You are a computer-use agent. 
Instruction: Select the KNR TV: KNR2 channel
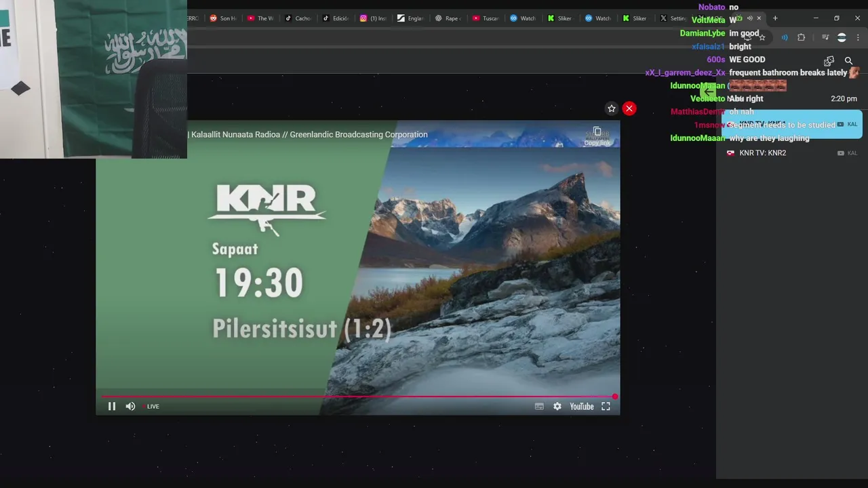click(792, 153)
